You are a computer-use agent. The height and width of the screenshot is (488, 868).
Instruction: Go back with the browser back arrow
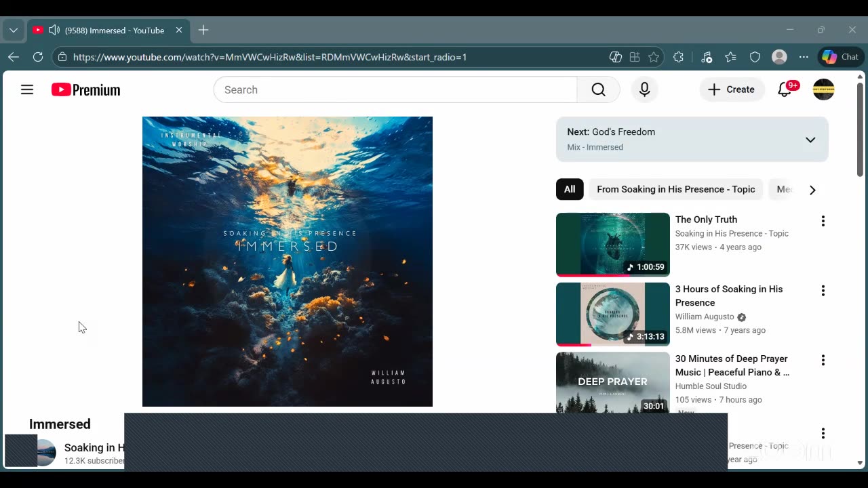click(x=14, y=57)
